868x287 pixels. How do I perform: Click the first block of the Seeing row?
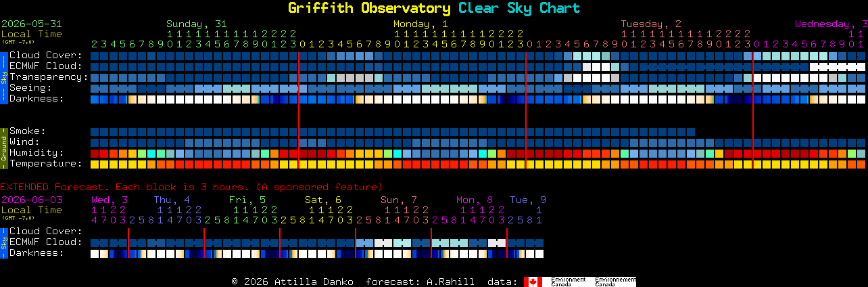coord(95,89)
